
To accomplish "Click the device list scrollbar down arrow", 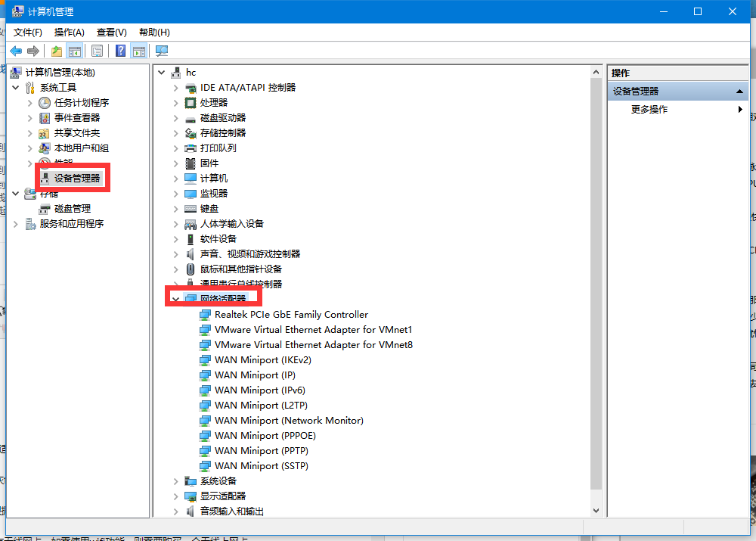I will point(595,511).
